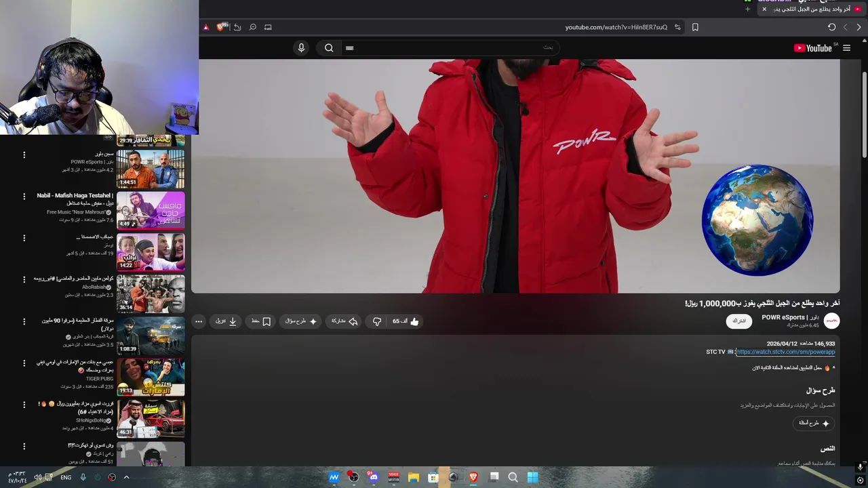This screenshot has height=488, width=868.
Task: Click the taskbar volume speaker icon
Action: pos(38,477)
